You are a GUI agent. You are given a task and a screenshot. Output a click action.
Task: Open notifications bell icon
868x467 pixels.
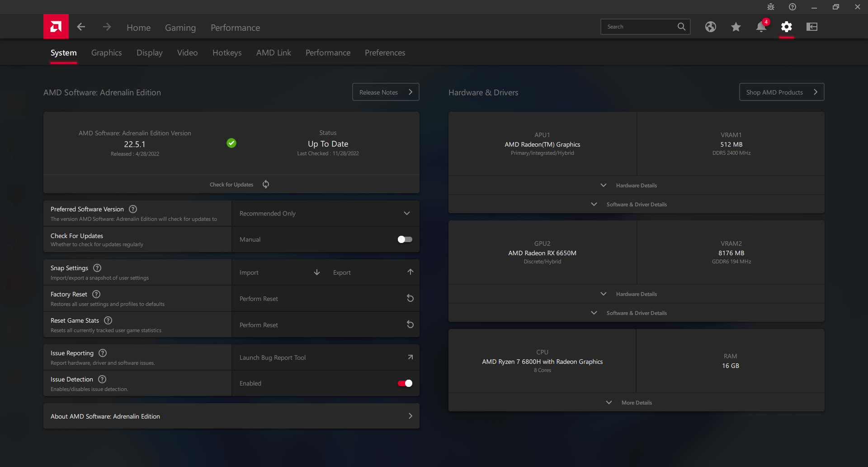[x=761, y=27]
